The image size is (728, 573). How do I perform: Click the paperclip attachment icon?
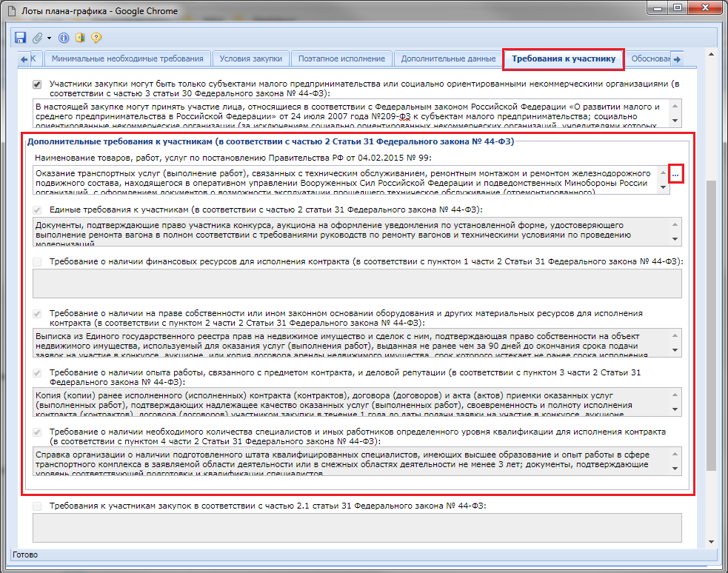click(x=37, y=38)
